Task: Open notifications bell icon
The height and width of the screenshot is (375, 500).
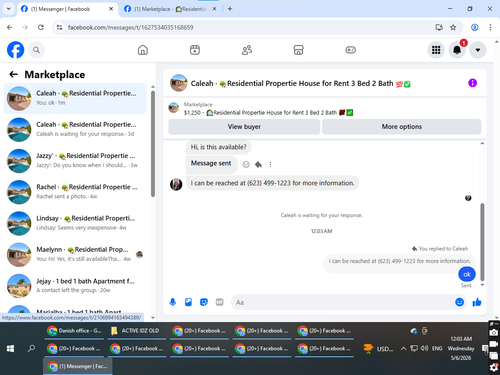Action: pyautogui.click(x=457, y=50)
